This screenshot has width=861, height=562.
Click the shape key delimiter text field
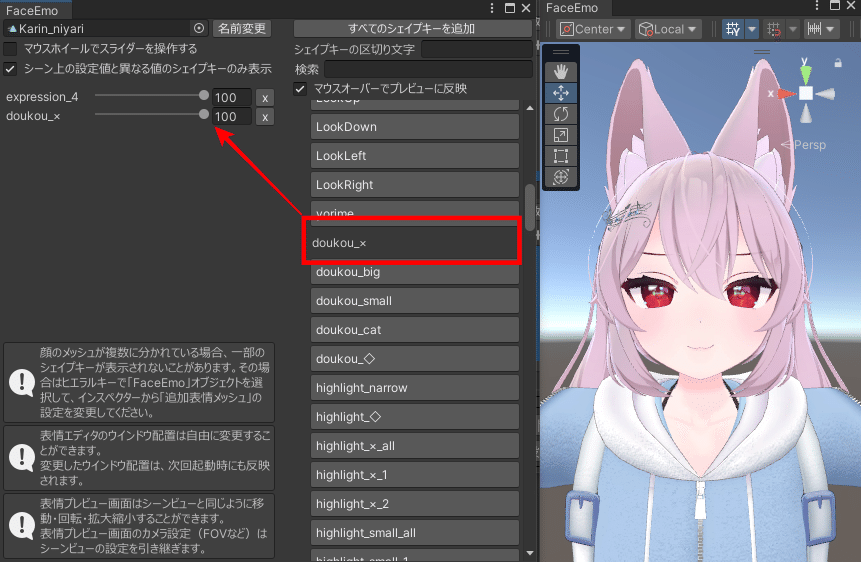click(x=477, y=49)
